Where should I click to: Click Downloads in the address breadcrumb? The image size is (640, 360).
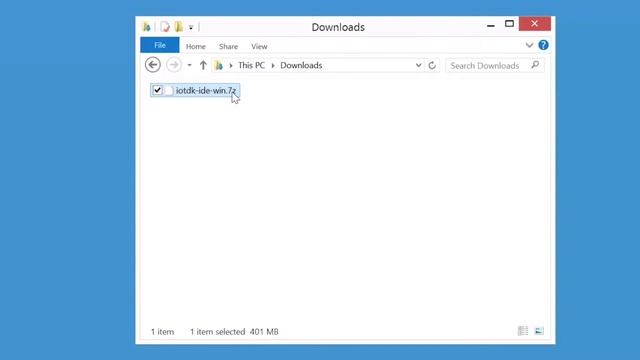click(x=301, y=65)
